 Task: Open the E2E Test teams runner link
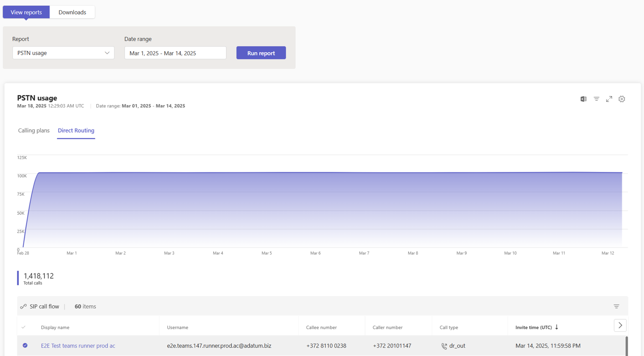click(x=78, y=345)
